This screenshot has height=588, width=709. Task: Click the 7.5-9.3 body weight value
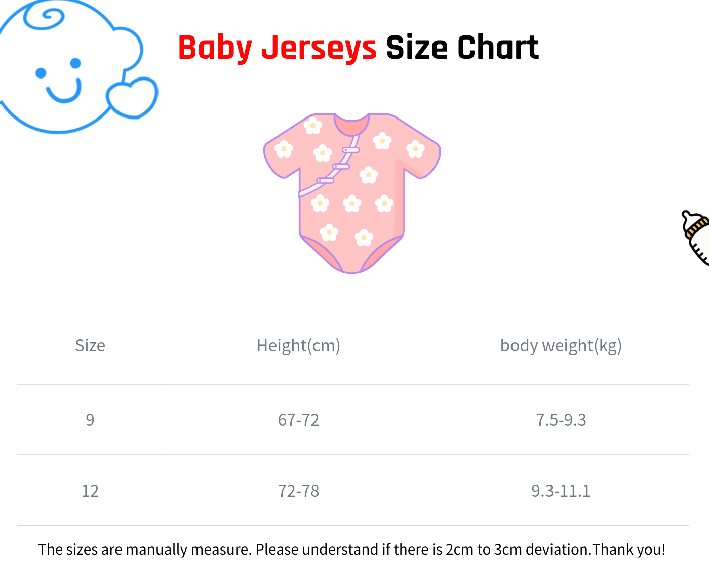pyautogui.click(x=561, y=420)
